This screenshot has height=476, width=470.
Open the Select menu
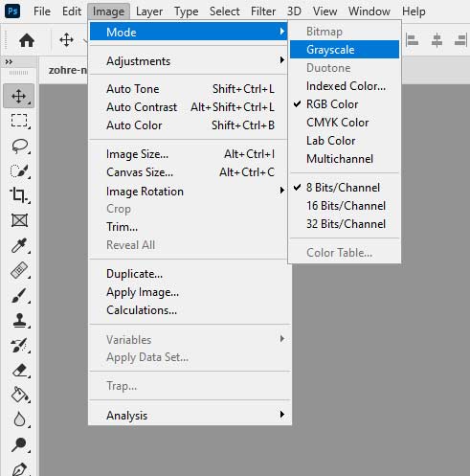tap(224, 11)
